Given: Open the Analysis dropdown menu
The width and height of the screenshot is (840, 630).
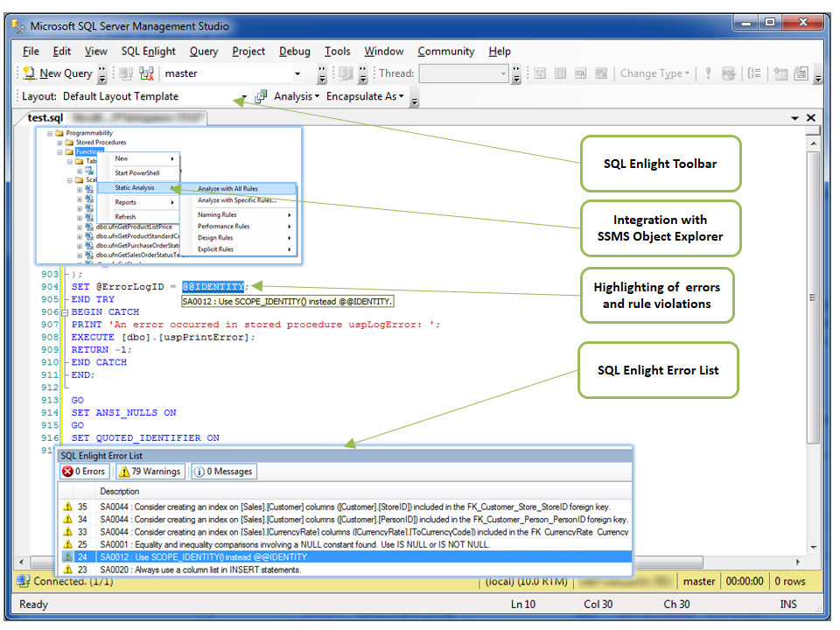Looking at the screenshot, I should coord(297,96).
